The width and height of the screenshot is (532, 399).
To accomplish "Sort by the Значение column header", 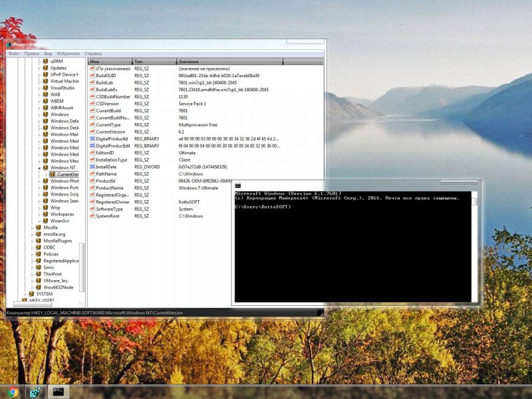I will 229,61.
